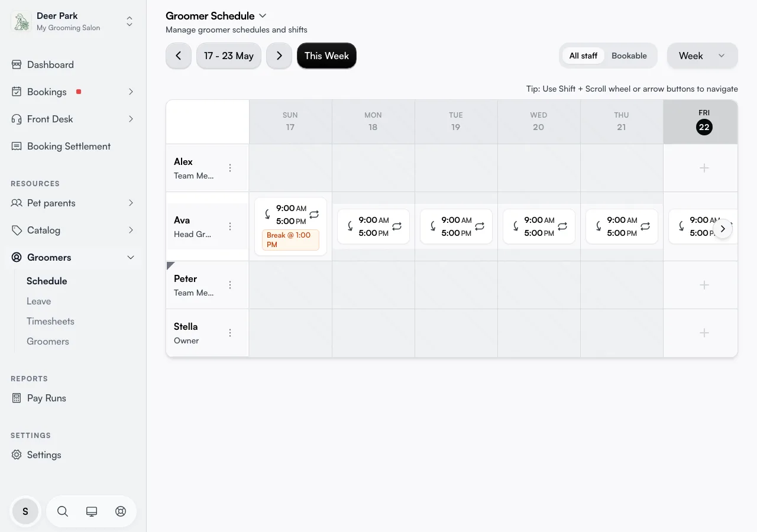Open search via magnifier icon
757x532 pixels.
coord(63,512)
